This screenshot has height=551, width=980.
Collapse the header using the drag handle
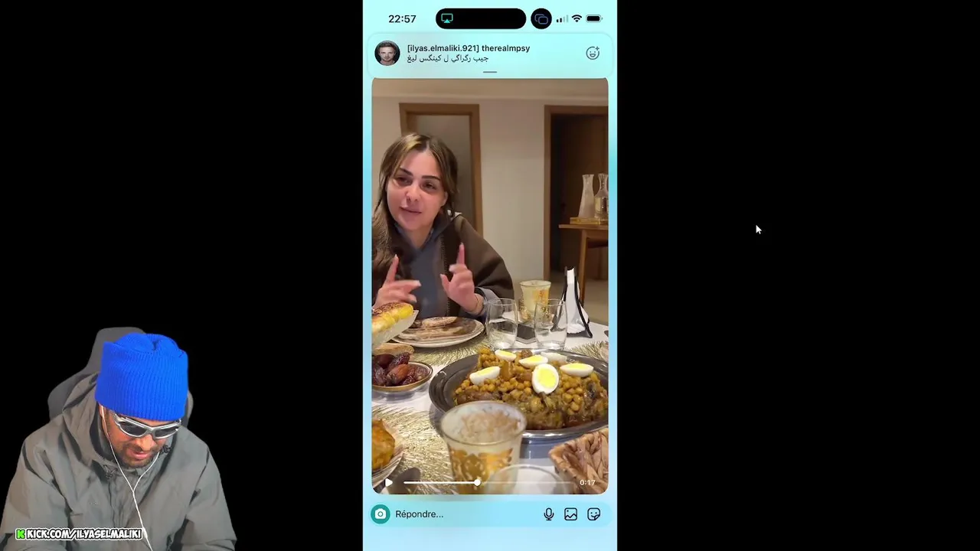490,72
